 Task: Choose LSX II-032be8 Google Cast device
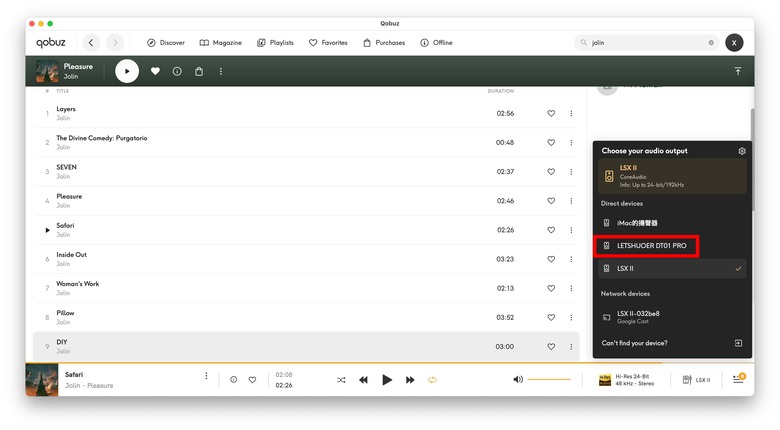pyautogui.click(x=672, y=317)
